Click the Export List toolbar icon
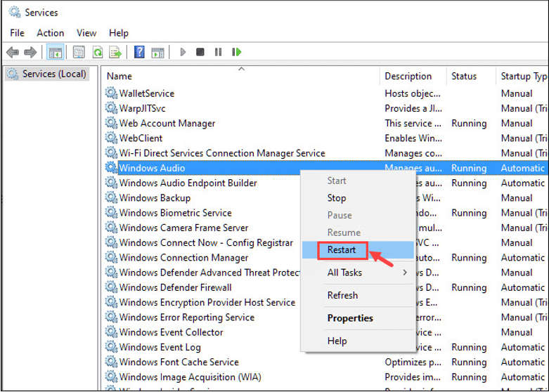The height and width of the screenshot is (392, 549). (x=115, y=53)
